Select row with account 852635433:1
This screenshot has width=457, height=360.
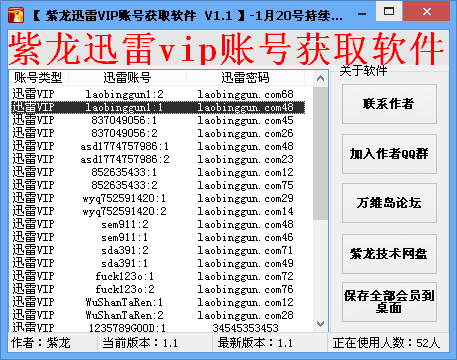(x=158, y=172)
